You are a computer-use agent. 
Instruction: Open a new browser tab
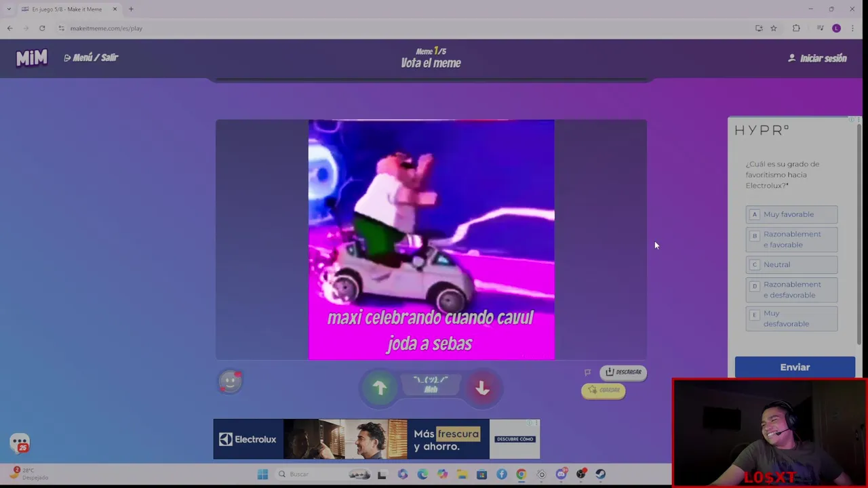pos(131,9)
